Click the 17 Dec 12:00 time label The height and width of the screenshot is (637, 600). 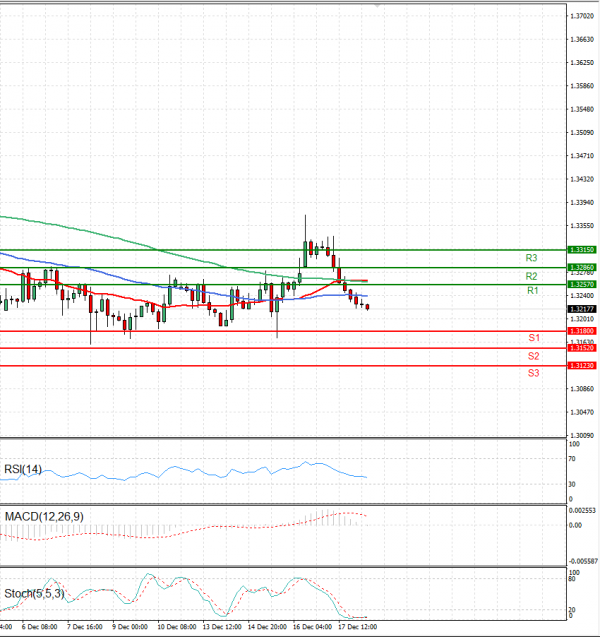click(x=357, y=627)
